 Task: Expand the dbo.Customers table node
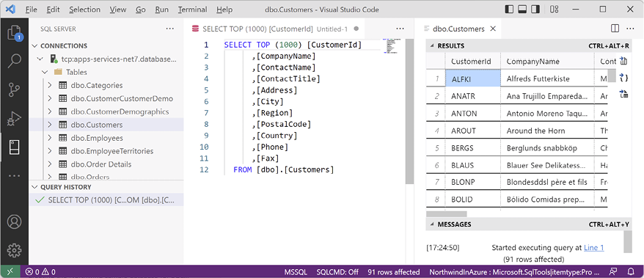50,125
